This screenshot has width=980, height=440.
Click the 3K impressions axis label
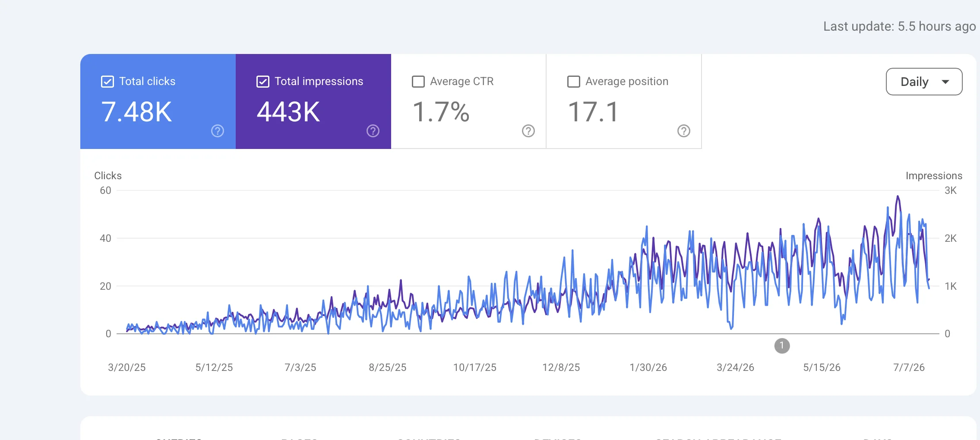951,190
